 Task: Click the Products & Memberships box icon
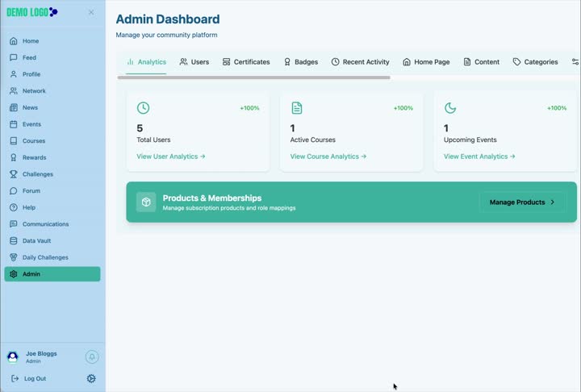tap(146, 202)
